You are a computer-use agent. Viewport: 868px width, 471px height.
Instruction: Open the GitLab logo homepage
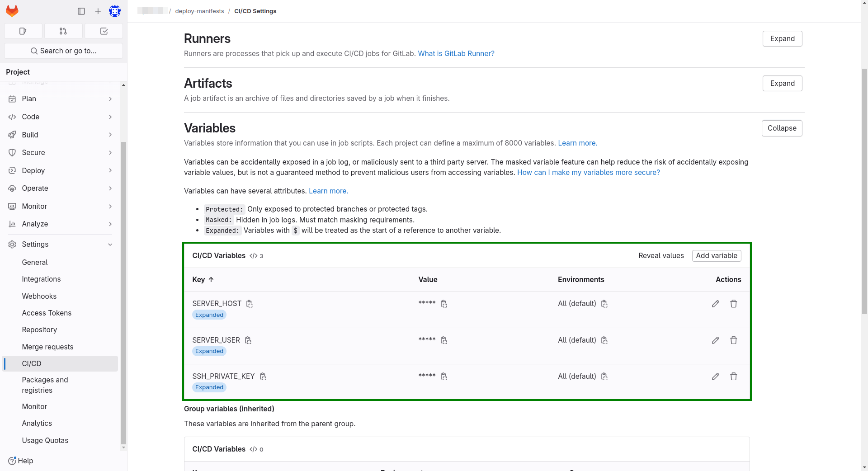tap(12, 11)
